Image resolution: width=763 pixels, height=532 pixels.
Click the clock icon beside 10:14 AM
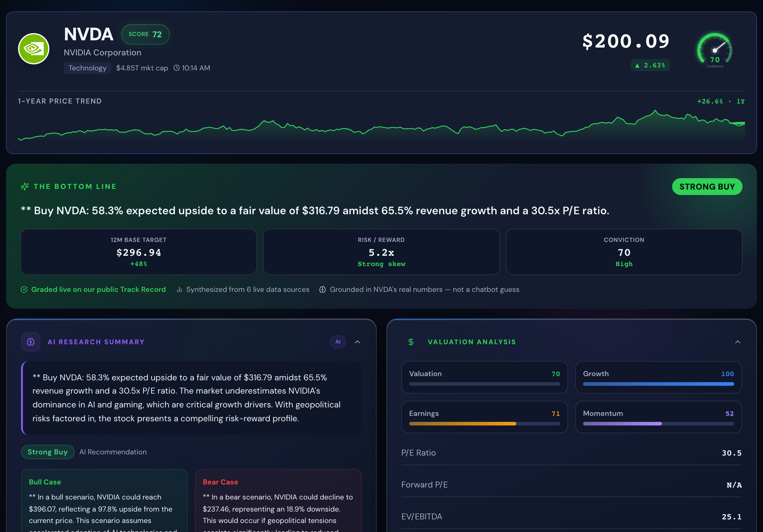[x=177, y=68]
